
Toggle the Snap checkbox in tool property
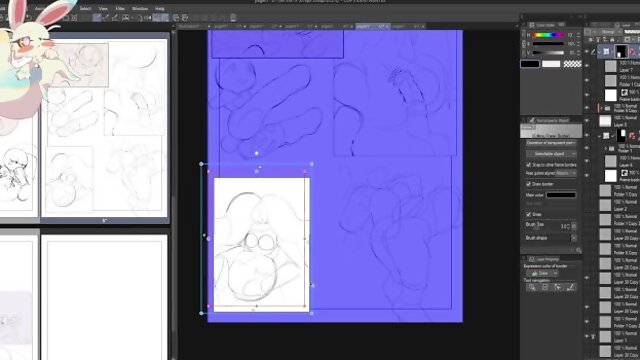click(x=529, y=214)
